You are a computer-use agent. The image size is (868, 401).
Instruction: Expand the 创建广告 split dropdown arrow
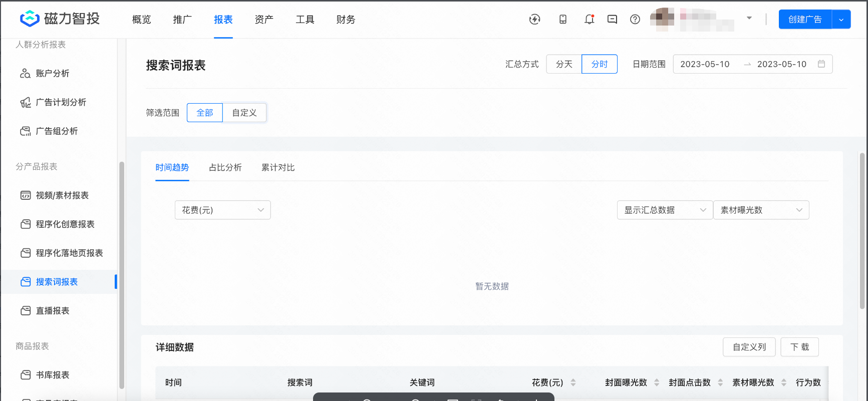pos(841,20)
